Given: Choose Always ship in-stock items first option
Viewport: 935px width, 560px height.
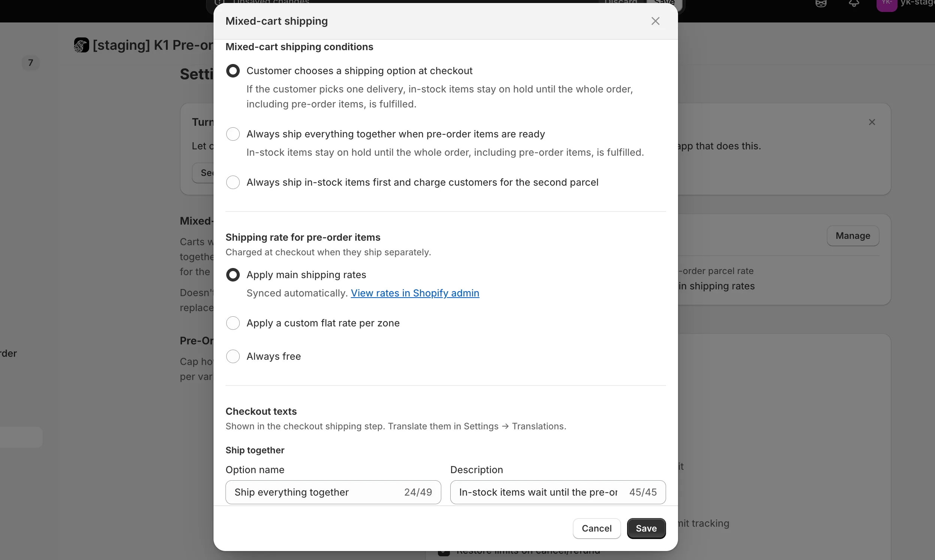Looking at the screenshot, I should (233, 182).
